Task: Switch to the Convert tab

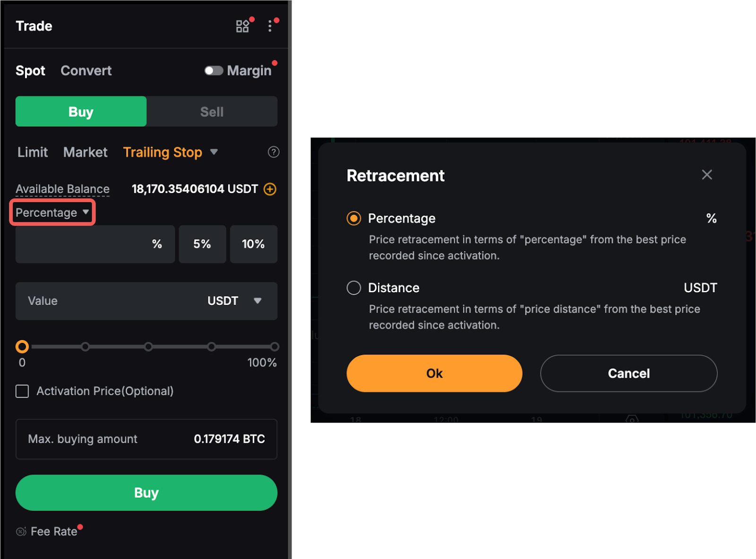Action: point(86,70)
